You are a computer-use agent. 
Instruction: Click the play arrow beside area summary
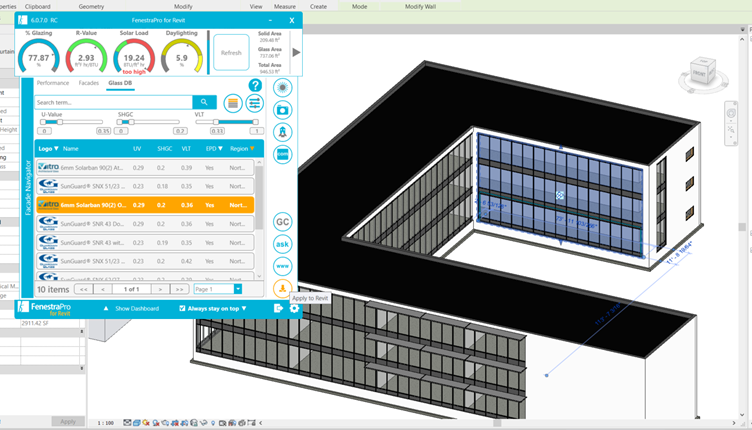(296, 52)
